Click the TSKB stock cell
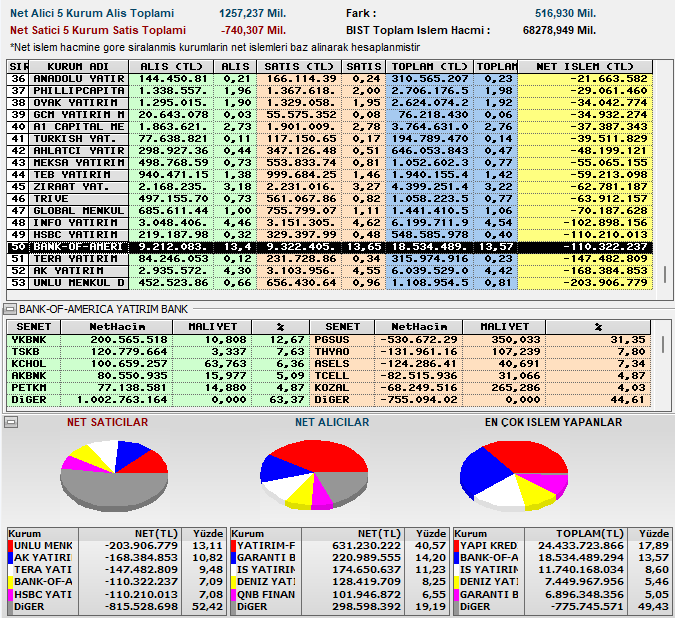Screen dimensions: 675x618 (34, 352)
